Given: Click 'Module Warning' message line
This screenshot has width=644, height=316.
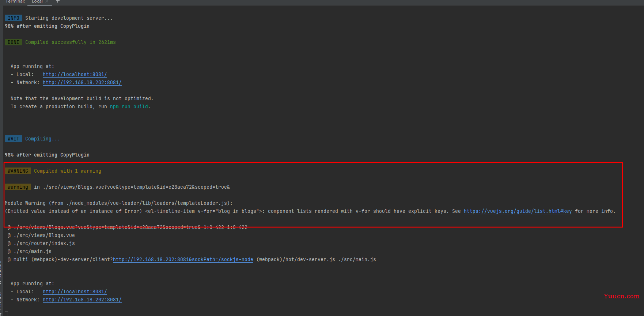Looking at the screenshot, I should [118, 203].
